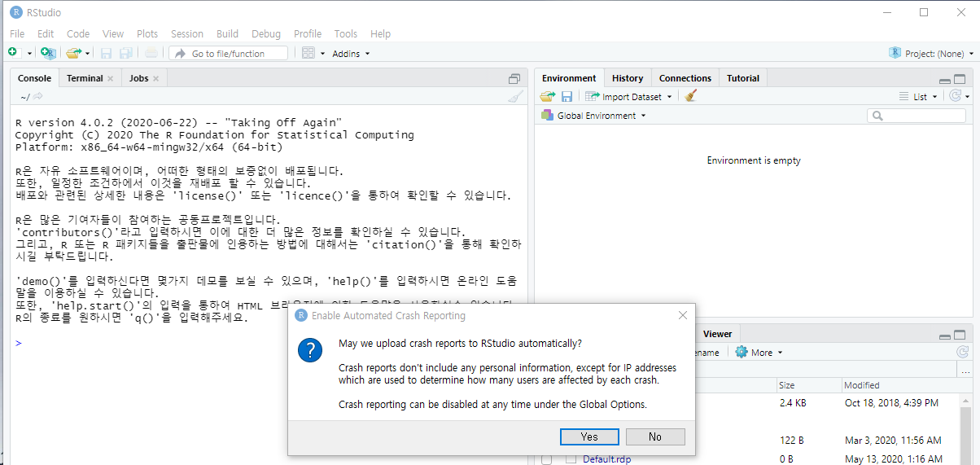Open the Tools menu
The height and width of the screenshot is (465, 980).
click(x=346, y=33)
